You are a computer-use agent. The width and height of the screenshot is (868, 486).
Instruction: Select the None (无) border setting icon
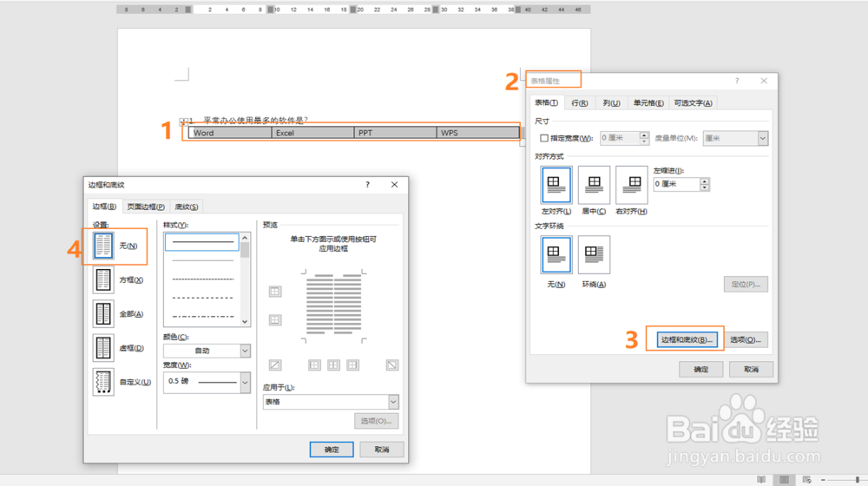click(103, 246)
